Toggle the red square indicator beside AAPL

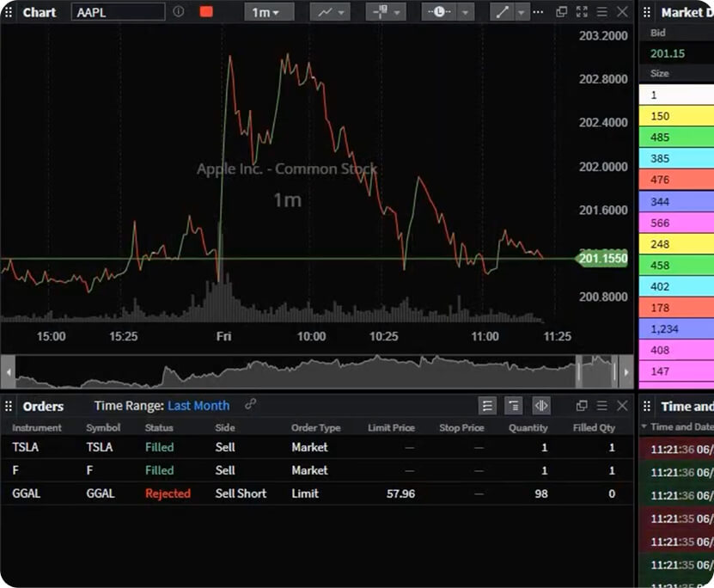(x=204, y=11)
